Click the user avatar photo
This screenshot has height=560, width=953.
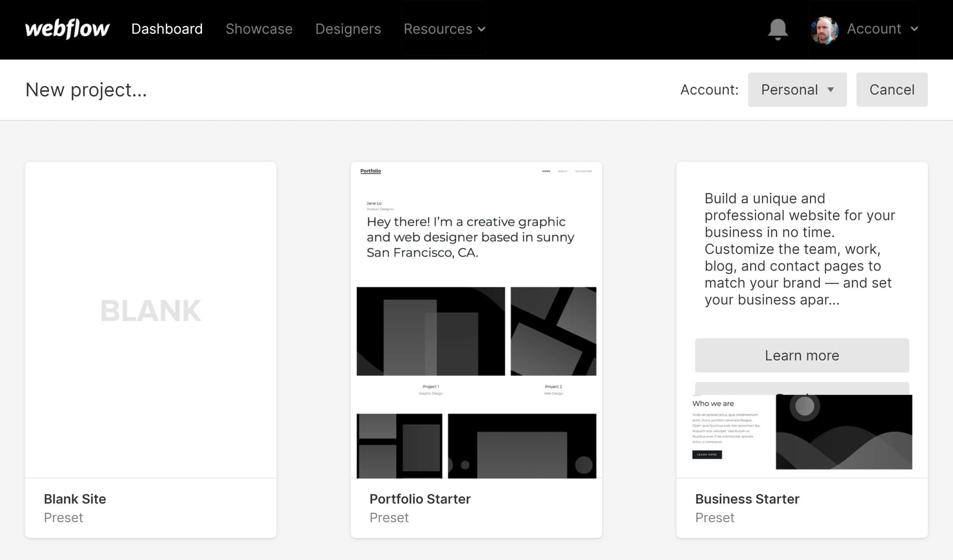point(824,30)
